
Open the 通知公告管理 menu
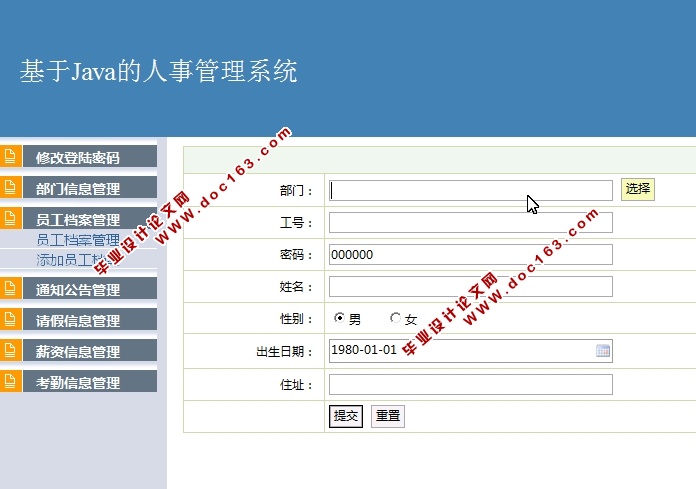90,289
